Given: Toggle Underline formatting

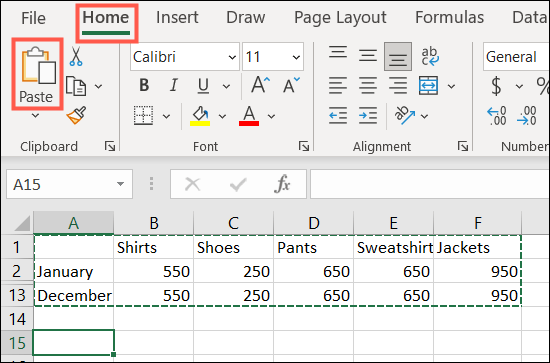Looking at the screenshot, I should (x=203, y=86).
